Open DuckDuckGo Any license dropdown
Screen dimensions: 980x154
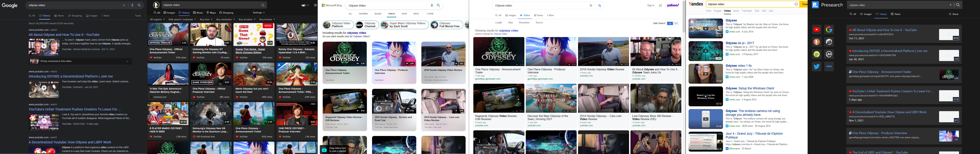click(267, 19)
